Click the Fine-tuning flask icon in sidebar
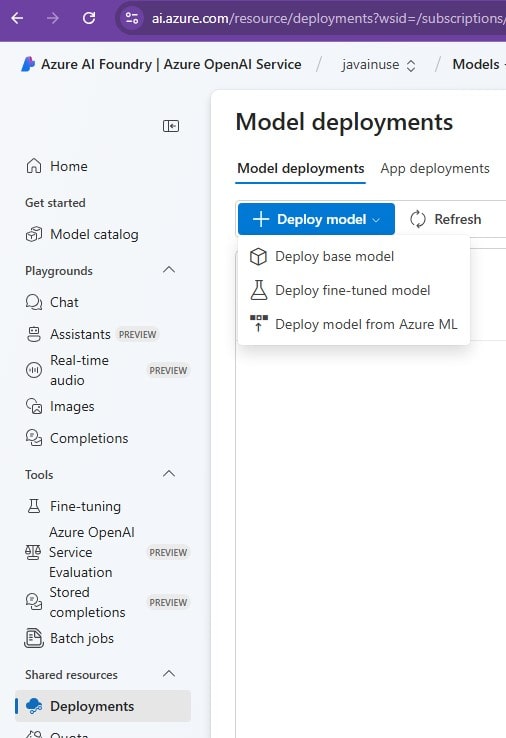Viewport: 506px width, 738px height. (34, 506)
